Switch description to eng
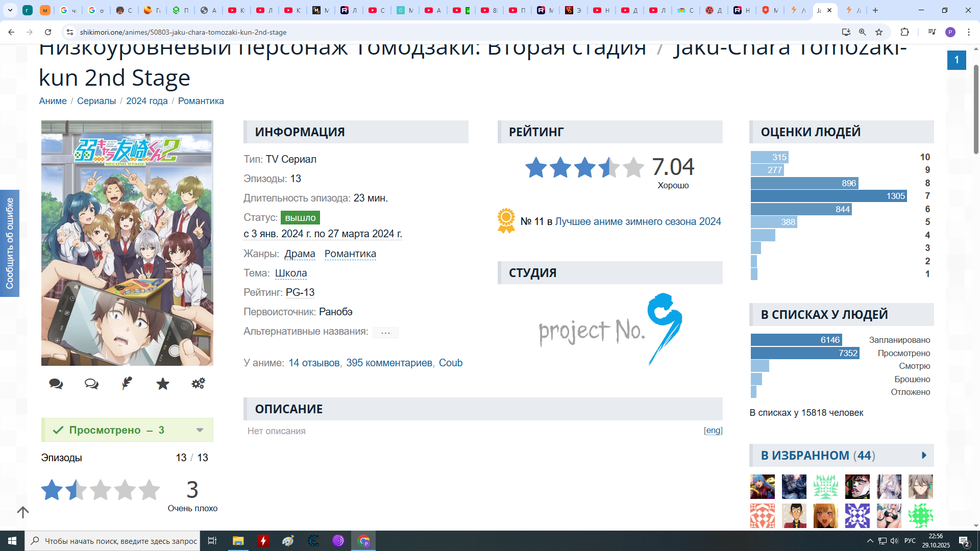This screenshot has width=980, height=551. (x=713, y=430)
